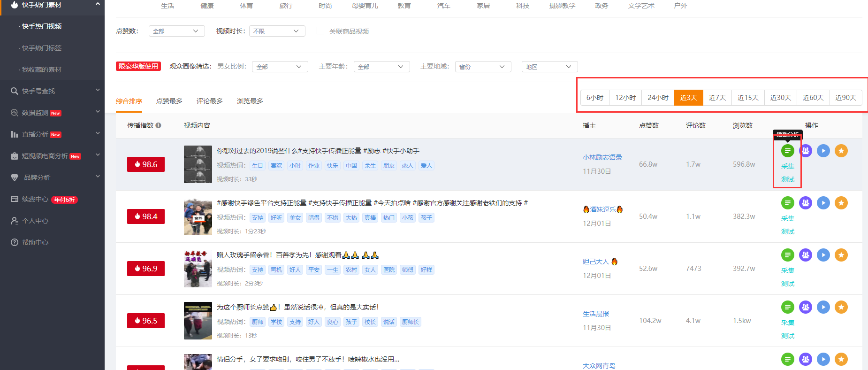Switch to the 点赞最多 sort tab
Screen dimensions: 868x370
click(x=169, y=101)
